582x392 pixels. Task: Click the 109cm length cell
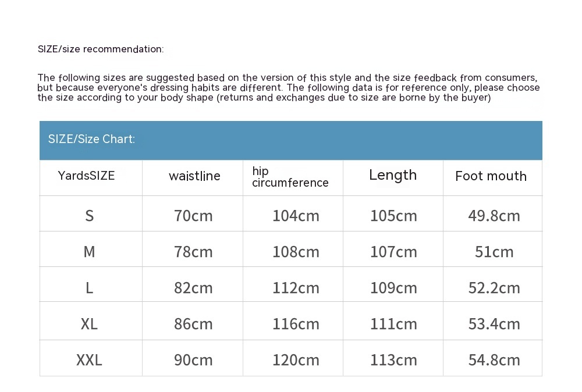(393, 288)
